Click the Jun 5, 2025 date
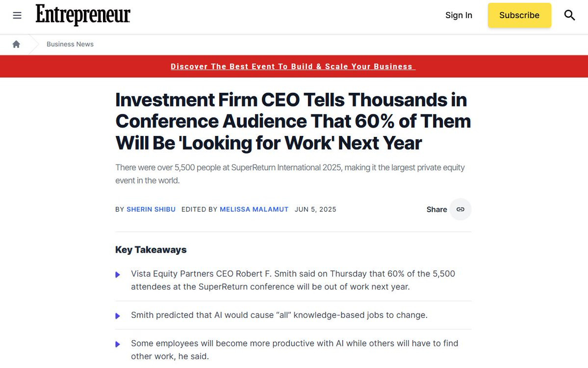 (315, 210)
